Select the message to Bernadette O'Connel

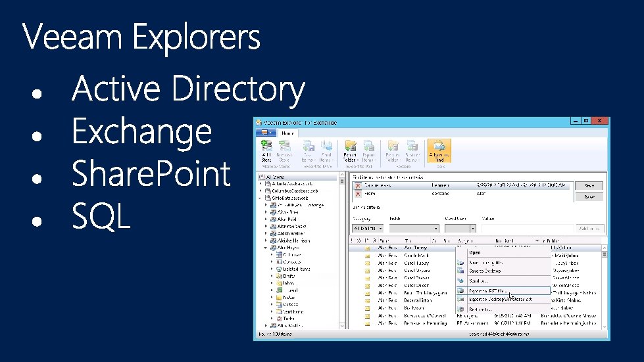(x=425, y=316)
